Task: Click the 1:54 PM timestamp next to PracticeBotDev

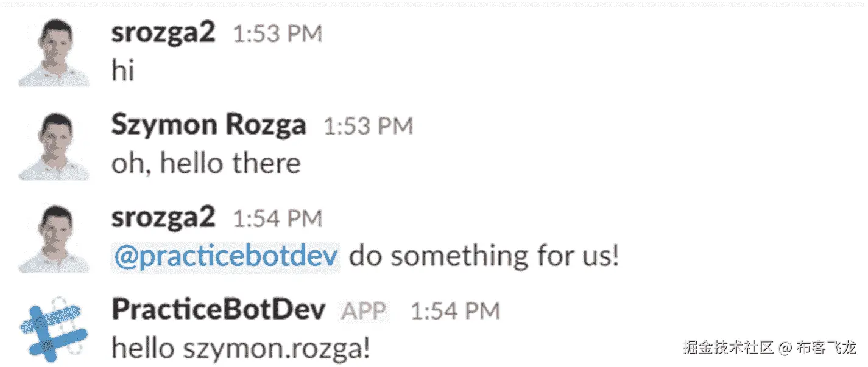Action: (455, 311)
